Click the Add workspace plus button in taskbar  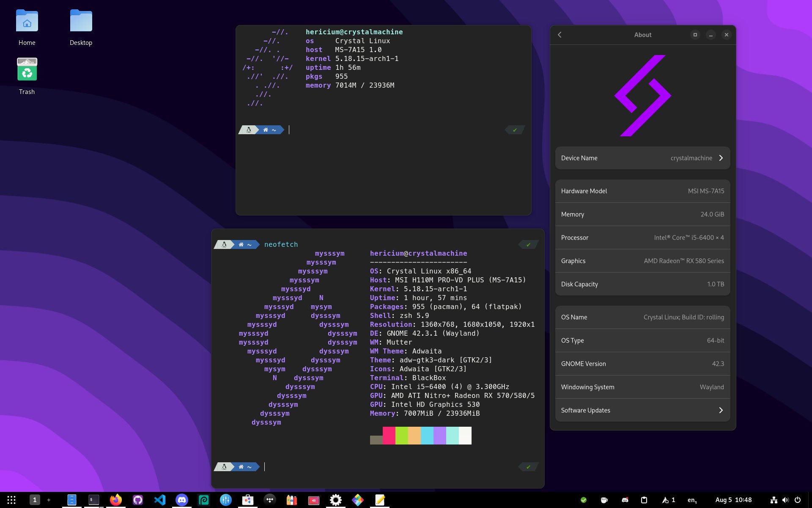tap(49, 499)
